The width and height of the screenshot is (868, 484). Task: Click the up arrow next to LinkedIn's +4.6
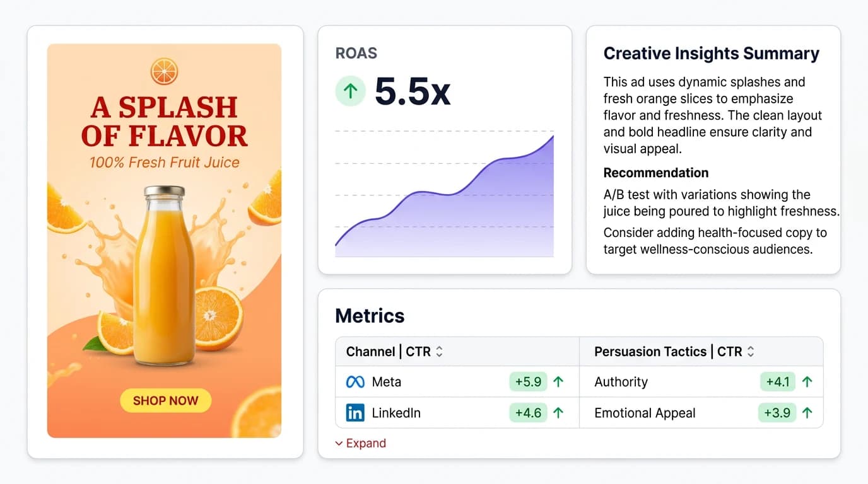pos(558,413)
